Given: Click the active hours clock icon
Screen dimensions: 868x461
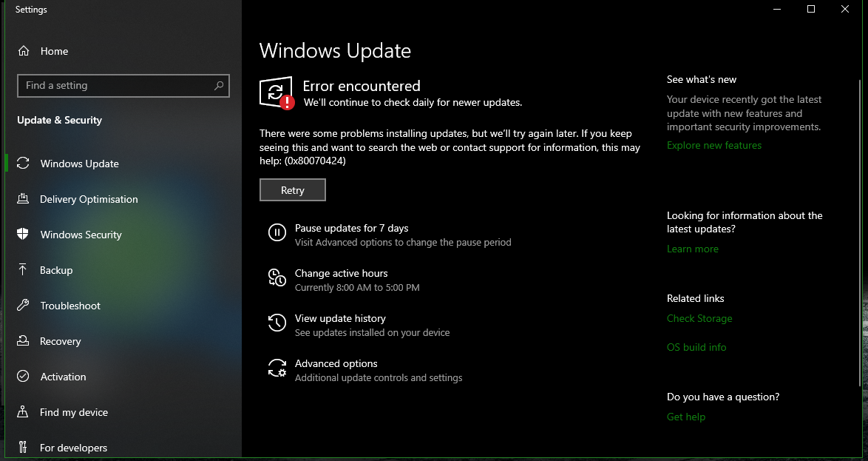Looking at the screenshot, I should coord(277,277).
